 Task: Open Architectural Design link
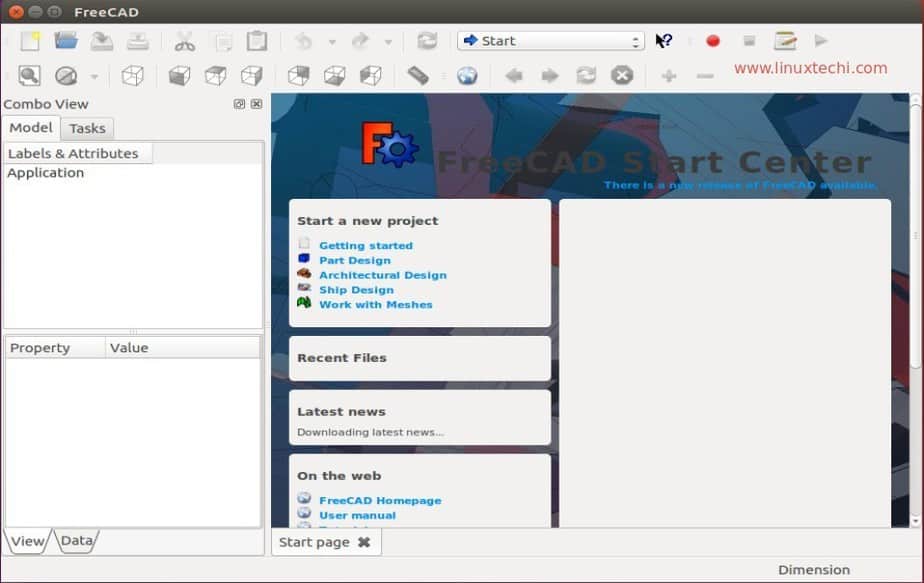point(383,275)
